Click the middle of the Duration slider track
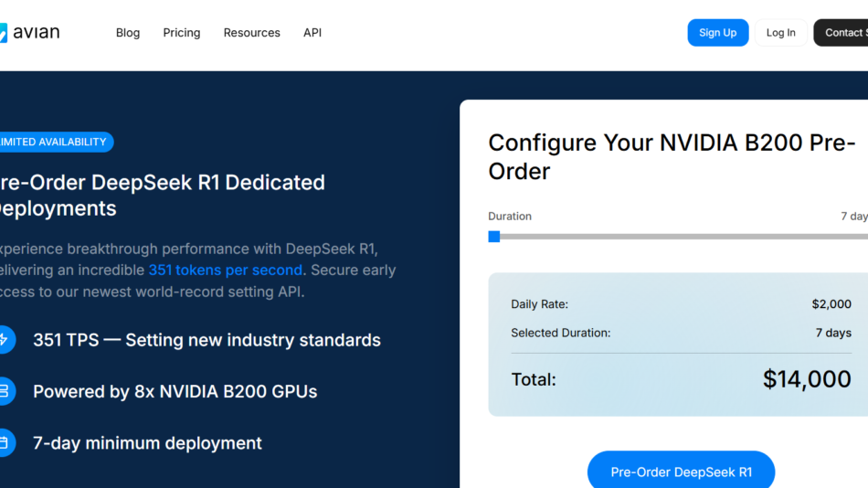The width and height of the screenshot is (868, 488). tap(681, 237)
